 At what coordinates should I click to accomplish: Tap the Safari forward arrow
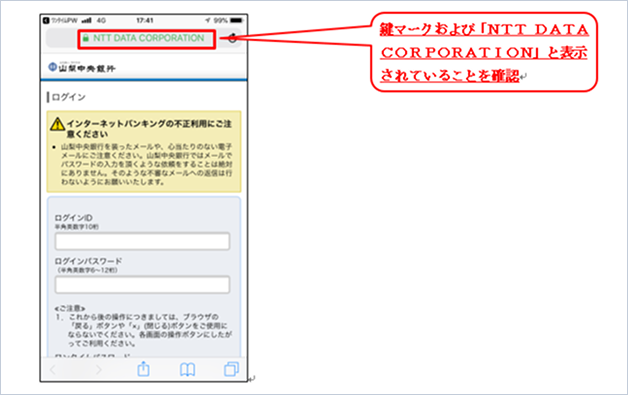[99, 369]
